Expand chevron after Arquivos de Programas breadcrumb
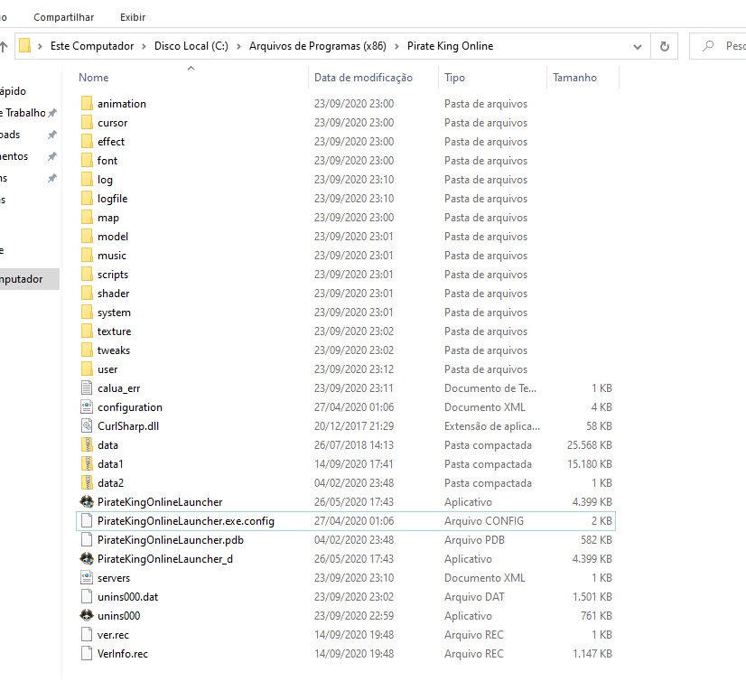This screenshot has width=746, height=700. [x=396, y=46]
